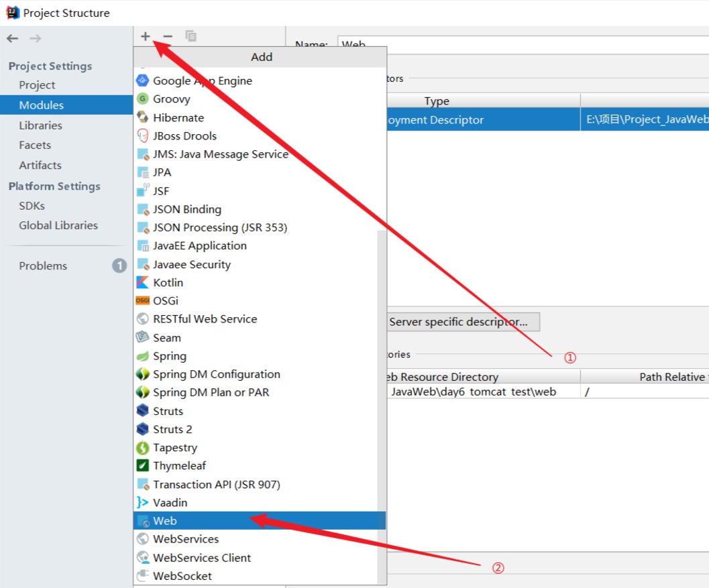Click the Hibernate icon

(x=142, y=117)
